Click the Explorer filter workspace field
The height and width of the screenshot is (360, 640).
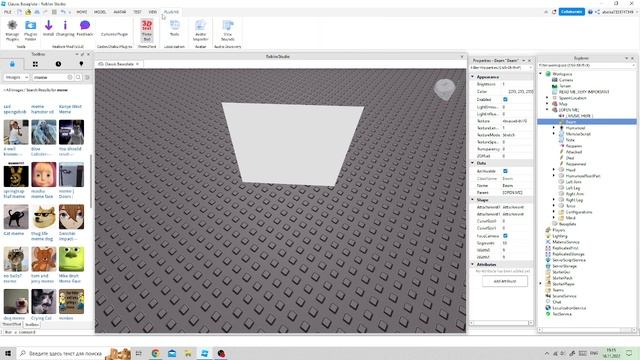point(587,65)
